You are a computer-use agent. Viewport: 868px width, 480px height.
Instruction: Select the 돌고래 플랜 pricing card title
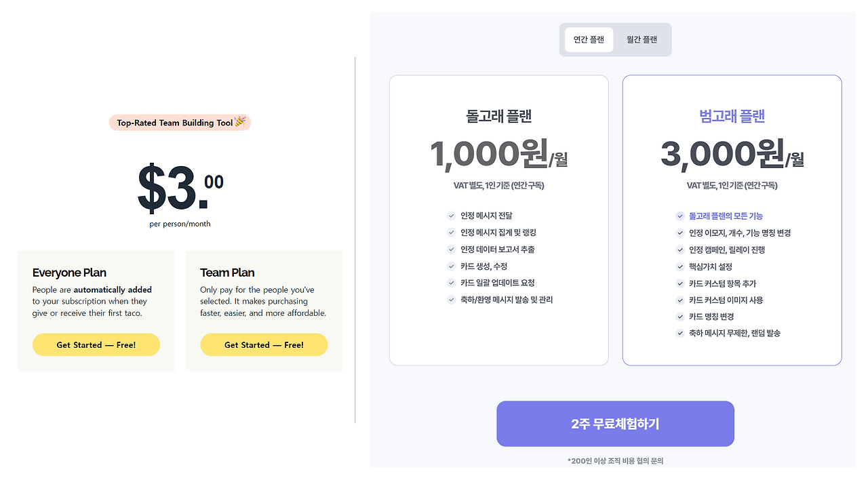tap(499, 116)
